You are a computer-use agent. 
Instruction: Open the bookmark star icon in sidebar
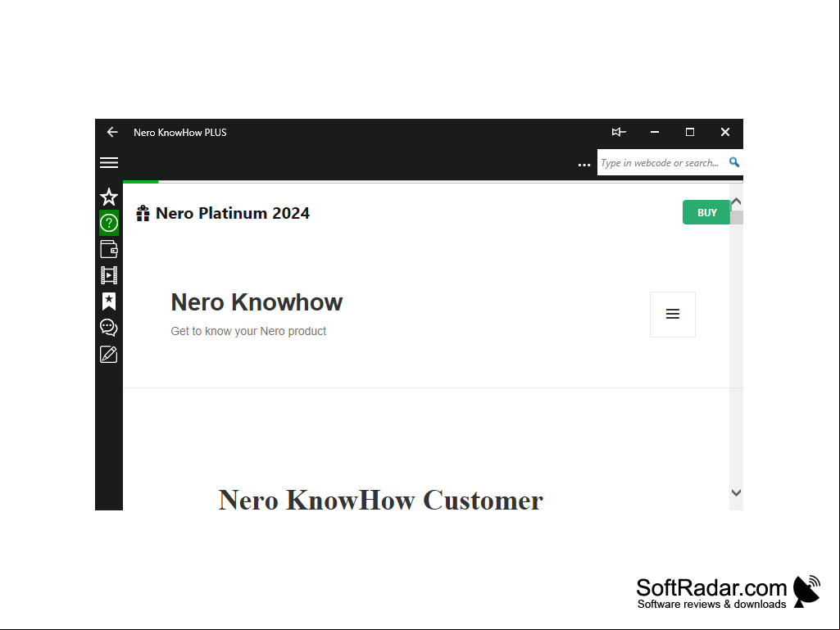pos(109,301)
